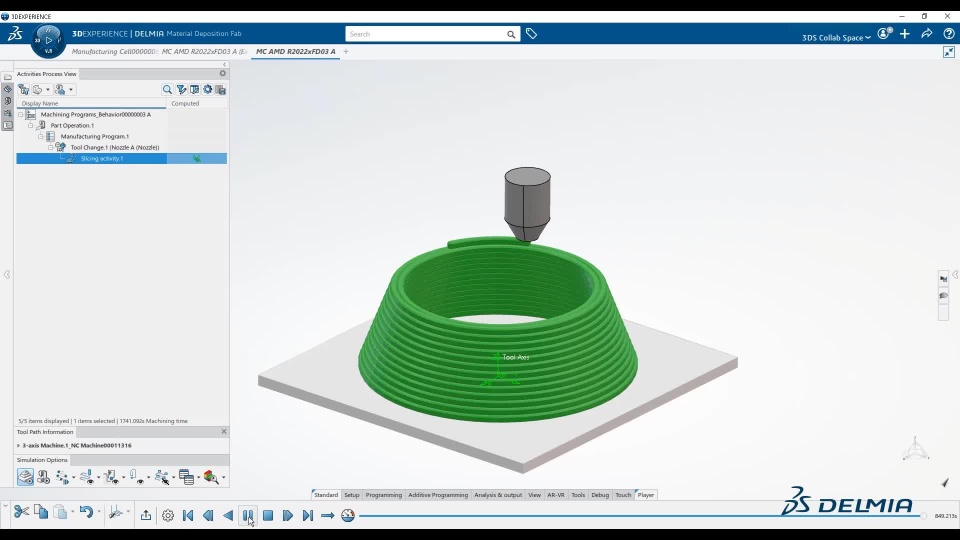Open the Programming tab
This screenshot has width=960, height=540.
[x=384, y=495]
